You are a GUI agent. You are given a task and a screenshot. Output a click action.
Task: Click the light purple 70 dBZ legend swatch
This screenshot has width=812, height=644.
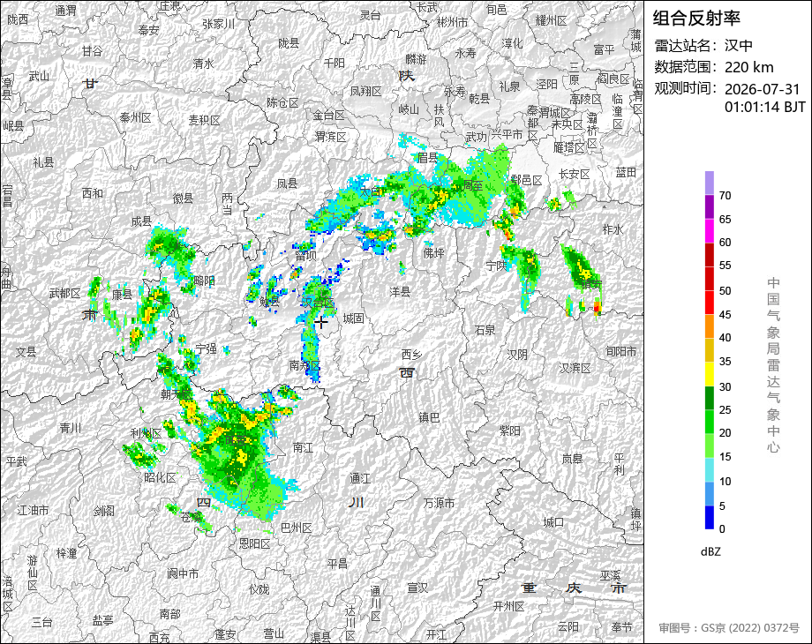pos(710,183)
